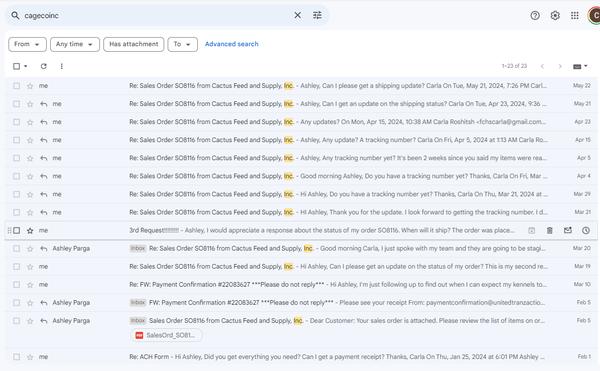
Task: Open settings gear icon
Action: click(555, 15)
